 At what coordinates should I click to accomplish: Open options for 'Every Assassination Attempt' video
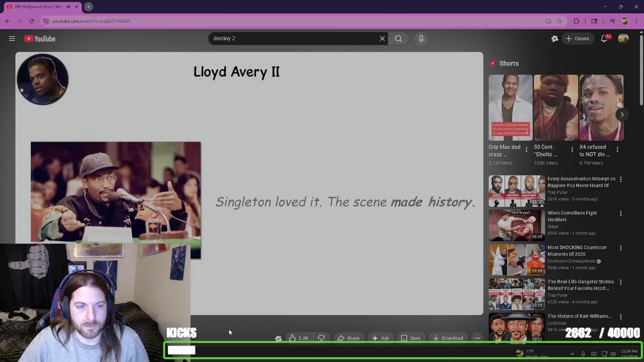pyautogui.click(x=621, y=179)
